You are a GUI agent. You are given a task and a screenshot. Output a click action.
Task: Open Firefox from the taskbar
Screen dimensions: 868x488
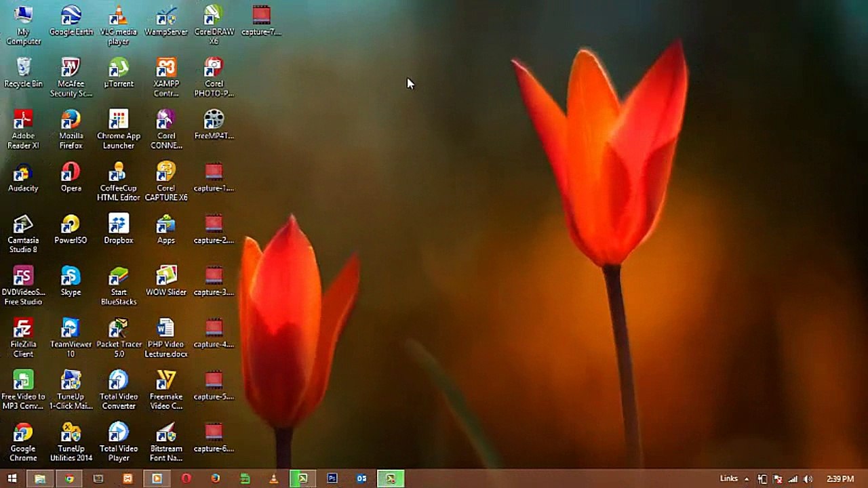coord(215,479)
